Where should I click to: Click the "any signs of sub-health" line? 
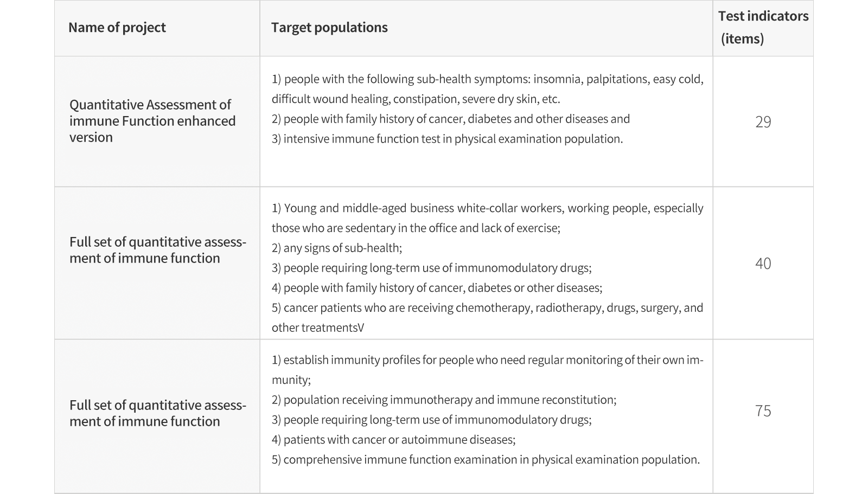[337, 248]
